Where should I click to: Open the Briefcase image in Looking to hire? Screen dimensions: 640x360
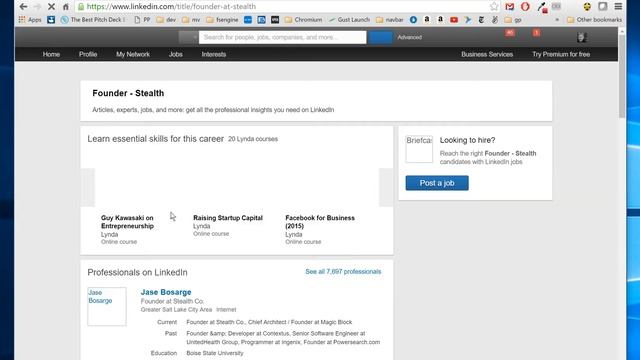click(x=419, y=149)
